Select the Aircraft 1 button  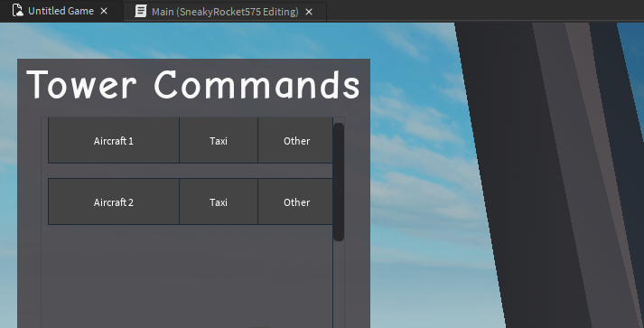click(x=114, y=141)
